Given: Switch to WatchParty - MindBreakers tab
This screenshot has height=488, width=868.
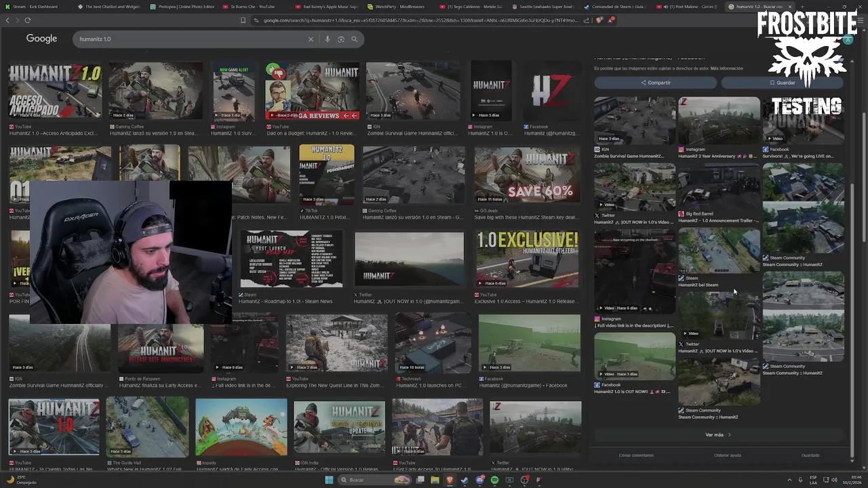Looking at the screenshot, I should pyautogui.click(x=400, y=6).
